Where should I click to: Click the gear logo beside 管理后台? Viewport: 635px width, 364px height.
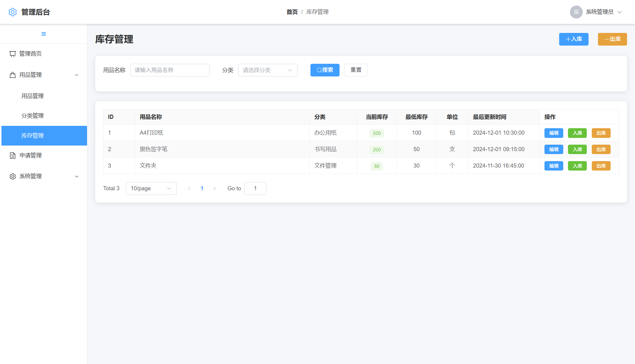pos(13,12)
